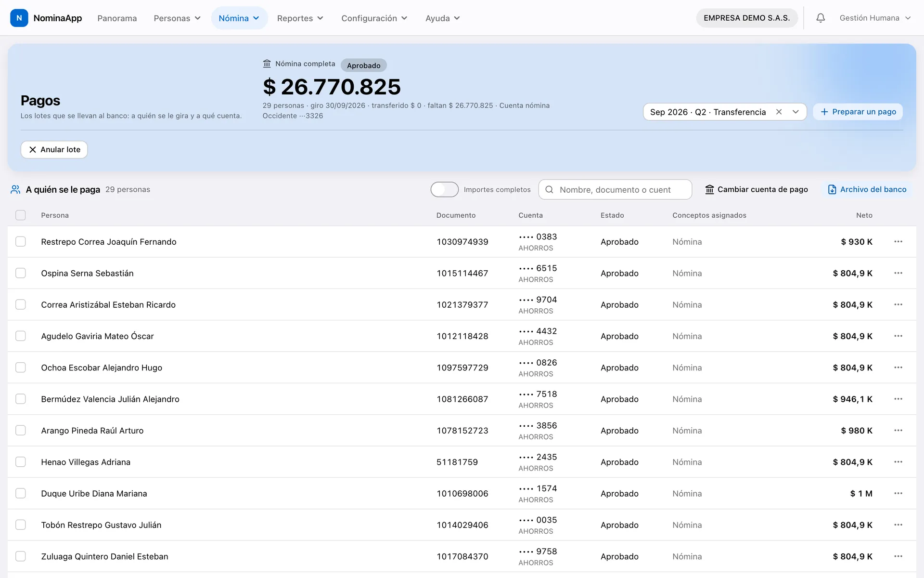Viewport: 924px width, 578px height.
Task: Tick the checkbox for Henao Villegas Adriana
Action: pyautogui.click(x=20, y=462)
